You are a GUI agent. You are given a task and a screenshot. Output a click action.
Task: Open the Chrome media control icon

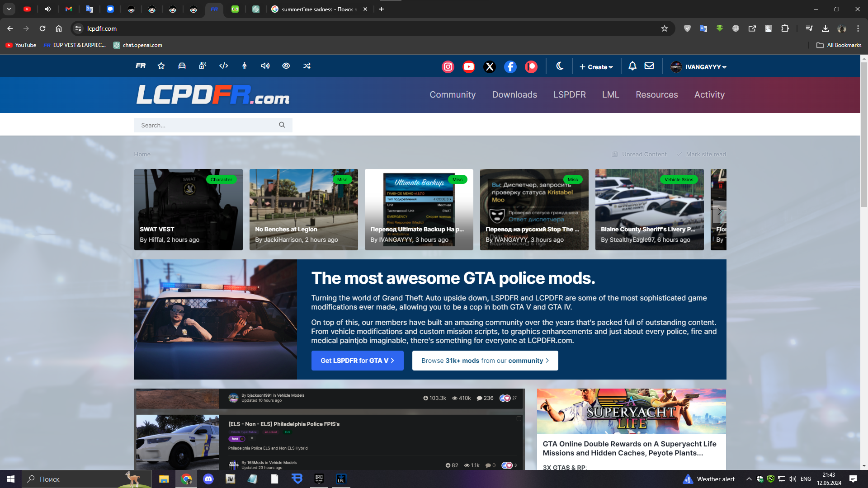click(x=809, y=28)
